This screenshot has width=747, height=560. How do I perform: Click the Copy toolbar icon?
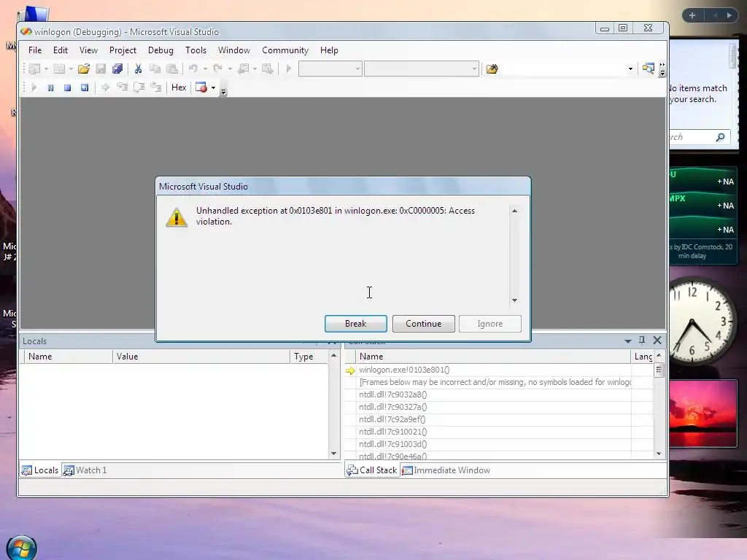point(155,69)
